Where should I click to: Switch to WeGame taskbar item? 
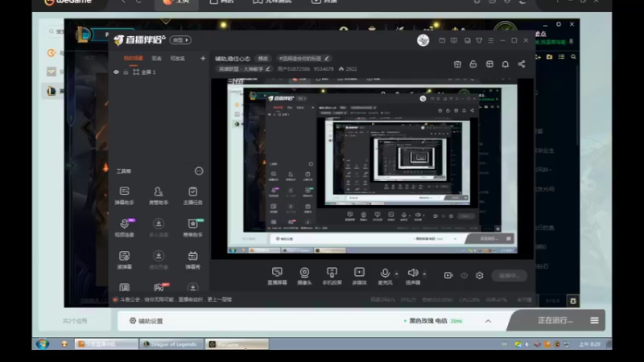tap(237, 344)
